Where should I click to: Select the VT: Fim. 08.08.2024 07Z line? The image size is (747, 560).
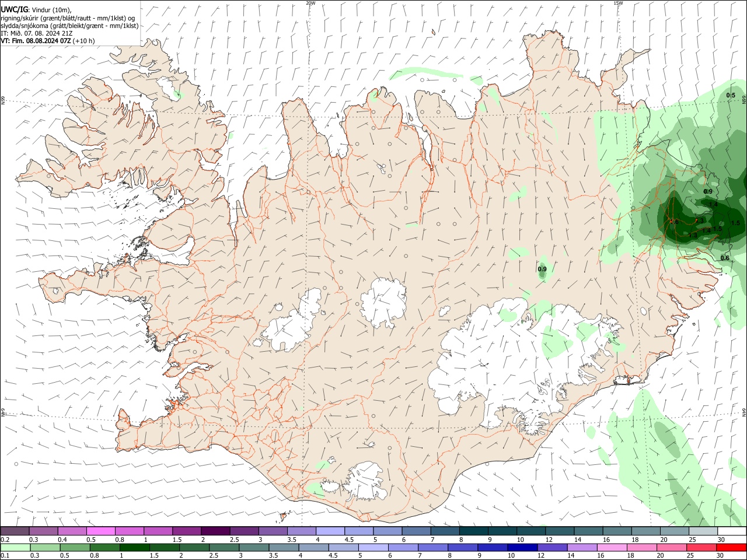click(x=48, y=41)
